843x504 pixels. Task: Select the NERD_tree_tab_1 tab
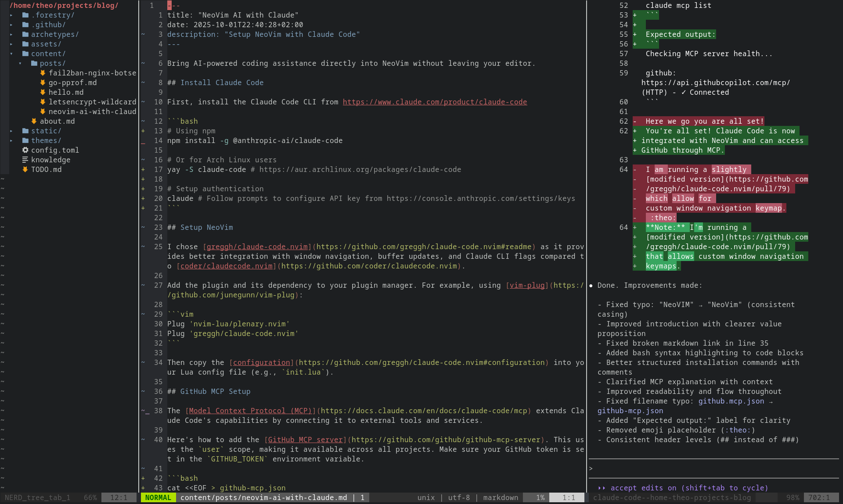pyautogui.click(x=37, y=497)
